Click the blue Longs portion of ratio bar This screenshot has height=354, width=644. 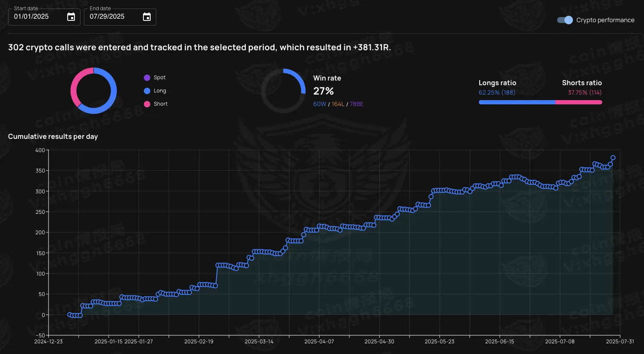[517, 102]
